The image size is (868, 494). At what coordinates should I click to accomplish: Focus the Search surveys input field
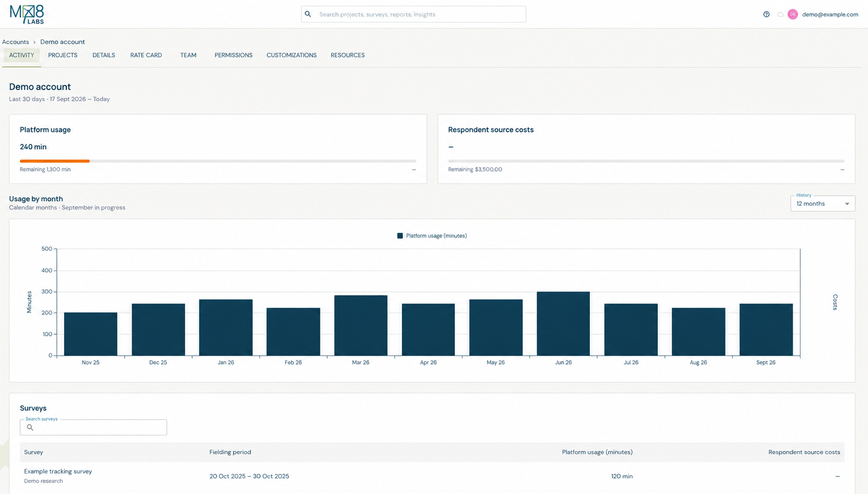93,427
